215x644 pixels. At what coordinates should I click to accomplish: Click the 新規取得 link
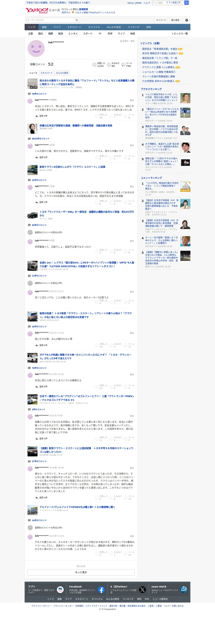pos(84,9)
